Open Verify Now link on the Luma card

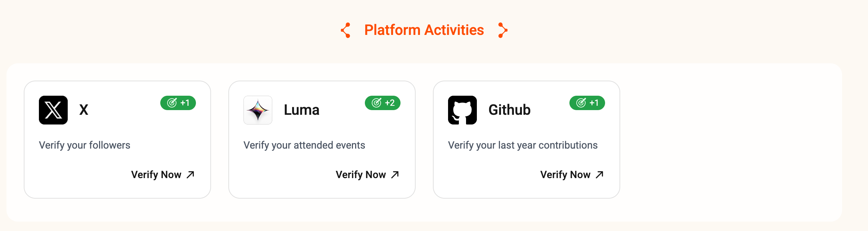367,175
